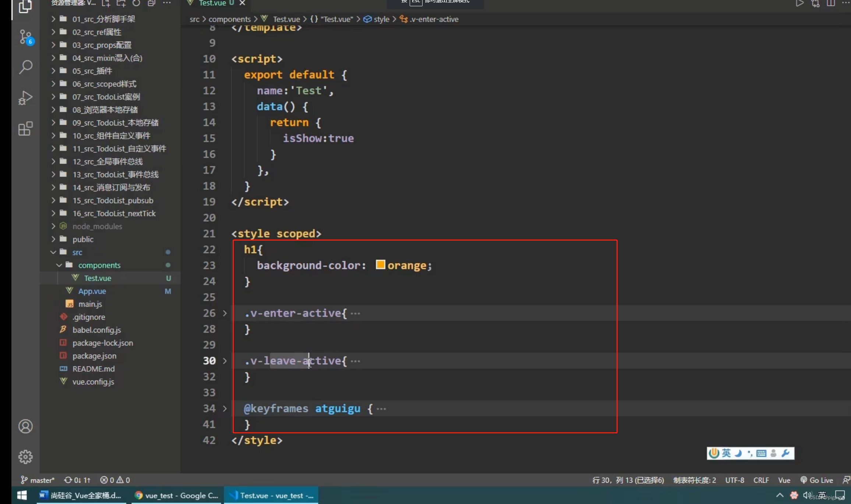Collapse all folders in explorer
Screen dimensions: 851x504
coord(151,3)
